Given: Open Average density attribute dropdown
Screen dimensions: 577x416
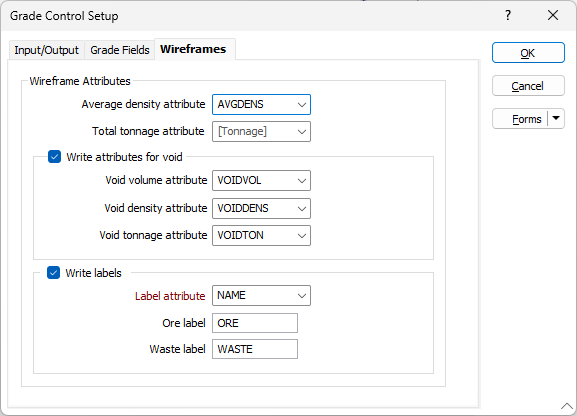Looking at the screenshot, I should coord(261,105).
